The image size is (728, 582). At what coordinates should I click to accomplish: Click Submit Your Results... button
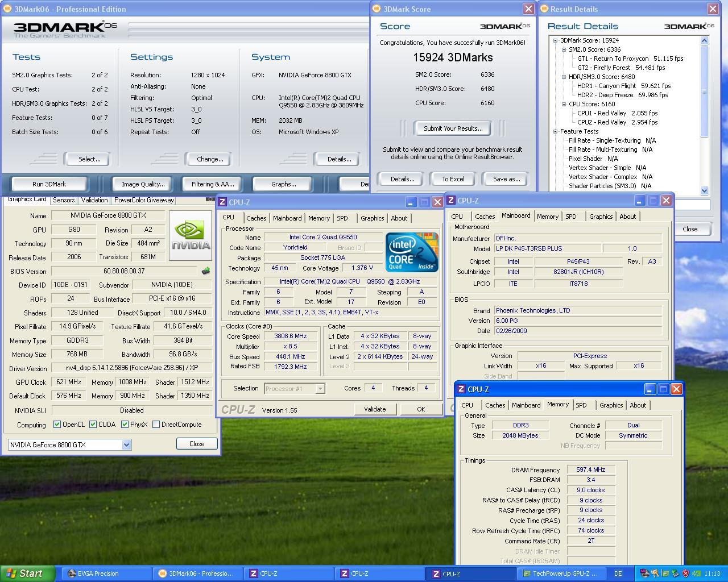[453, 128]
